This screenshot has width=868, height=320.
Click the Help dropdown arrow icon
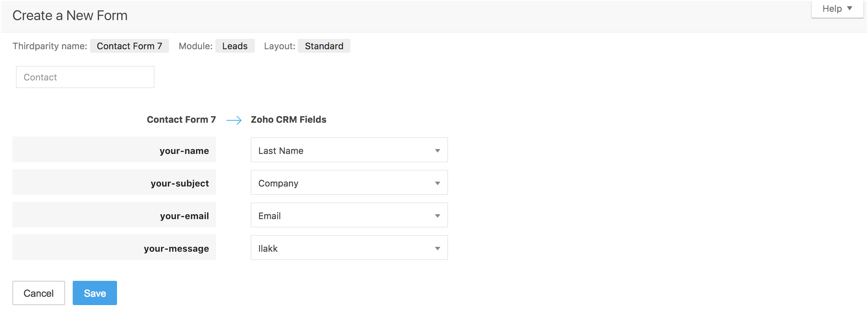850,8
